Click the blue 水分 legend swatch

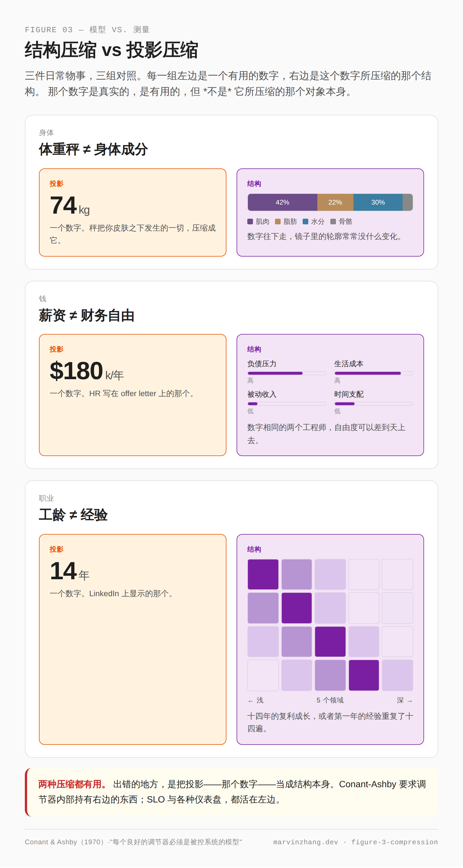click(305, 222)
